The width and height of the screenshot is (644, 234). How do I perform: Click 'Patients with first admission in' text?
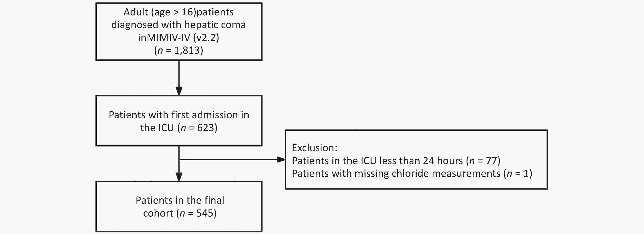(179, 115)
